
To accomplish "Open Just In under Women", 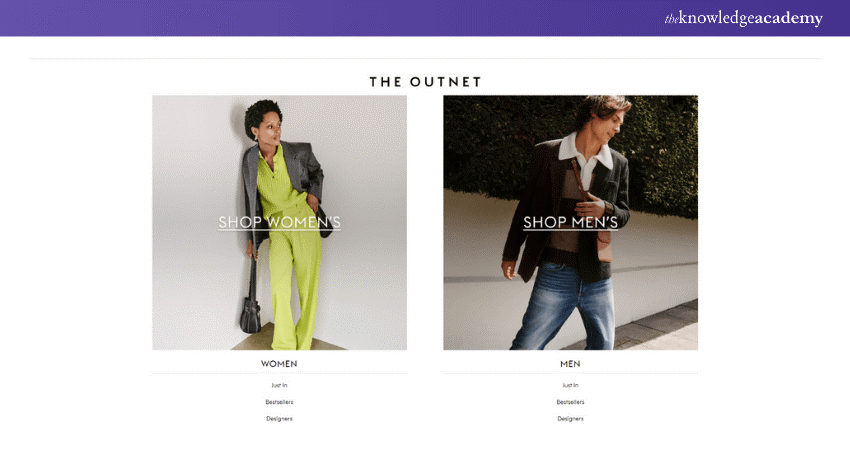I will coord(279,385).
